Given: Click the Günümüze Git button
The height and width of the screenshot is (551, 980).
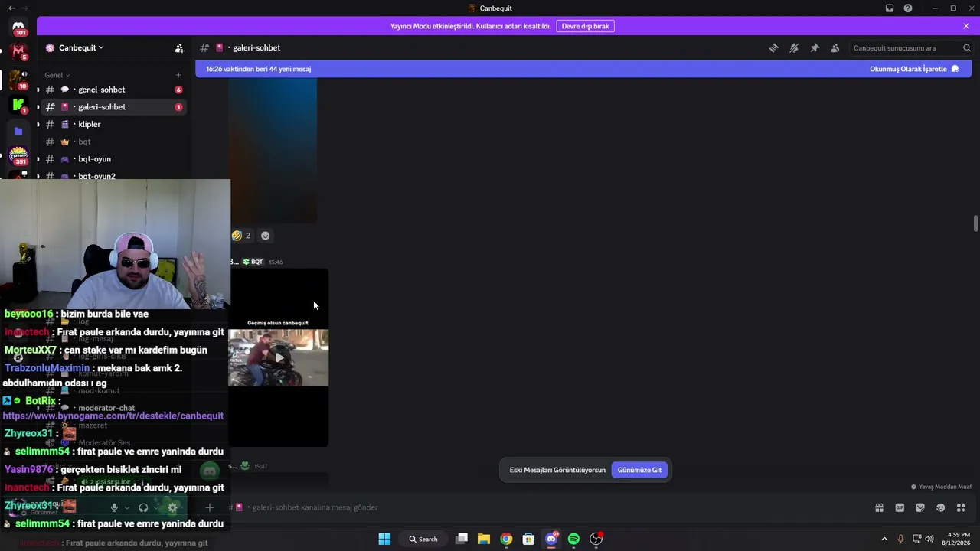Looking at the screenshot, I should click(639, 470).
